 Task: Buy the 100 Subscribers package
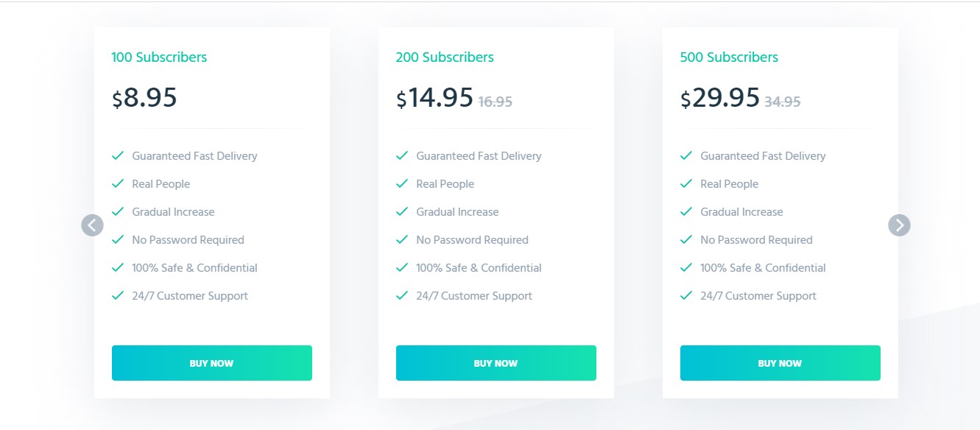pos(212,363)
